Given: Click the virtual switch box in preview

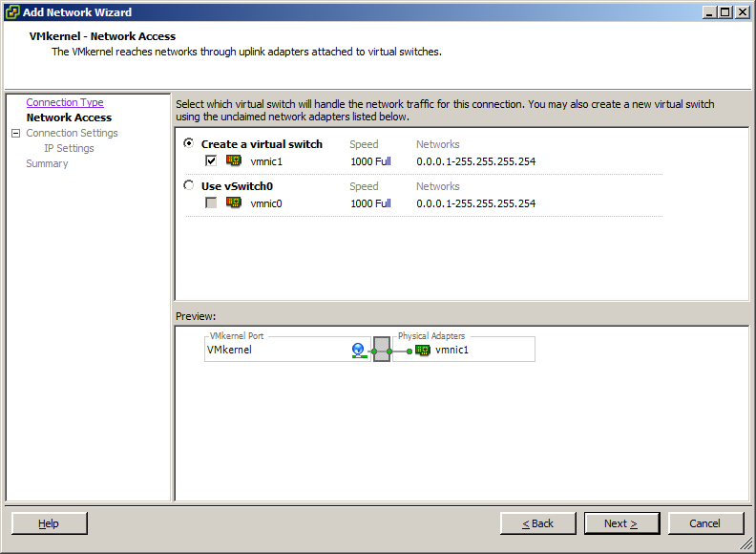Looking at the screenshot, I should [x=382, y=351].
